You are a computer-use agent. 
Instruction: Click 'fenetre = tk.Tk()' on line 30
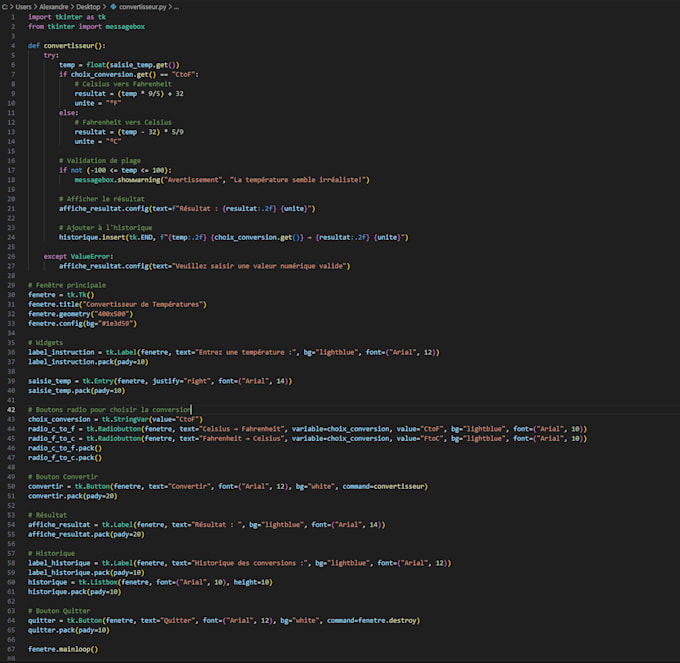tap(61, 295)
